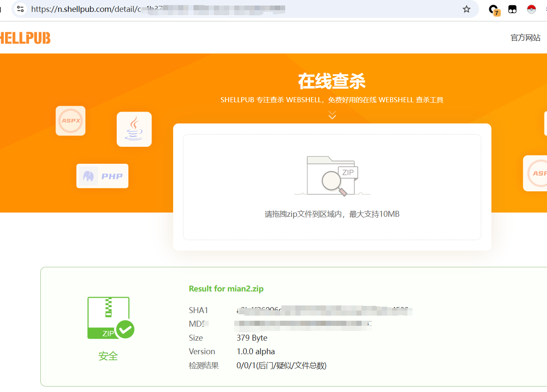Click the double chevron down arrow
547x392 pixels.
point(332,115)
